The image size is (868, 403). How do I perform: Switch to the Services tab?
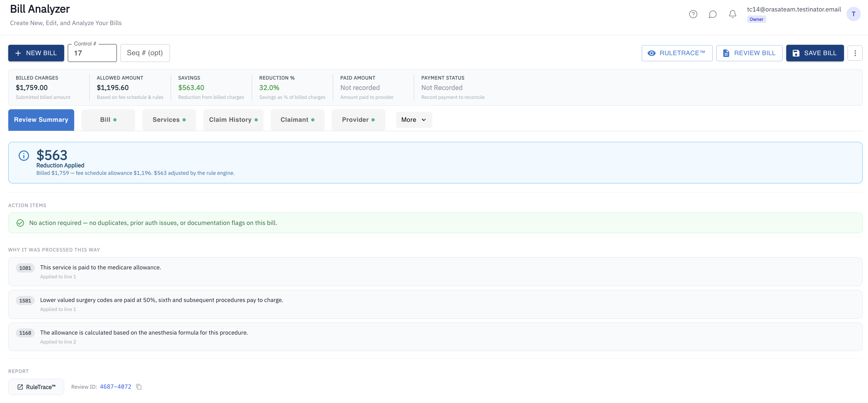(x=169, y=120)
